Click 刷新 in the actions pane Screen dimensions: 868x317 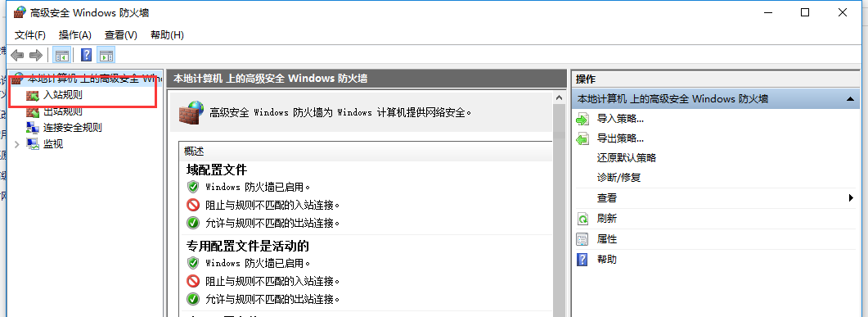point(607,219)
